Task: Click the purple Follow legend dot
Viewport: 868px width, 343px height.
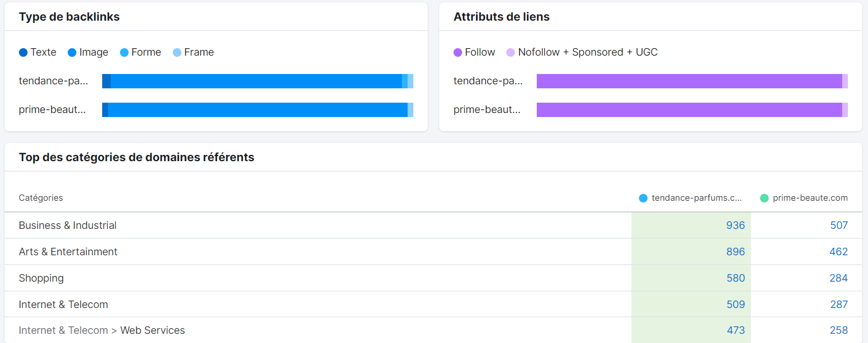Action: 458,52
